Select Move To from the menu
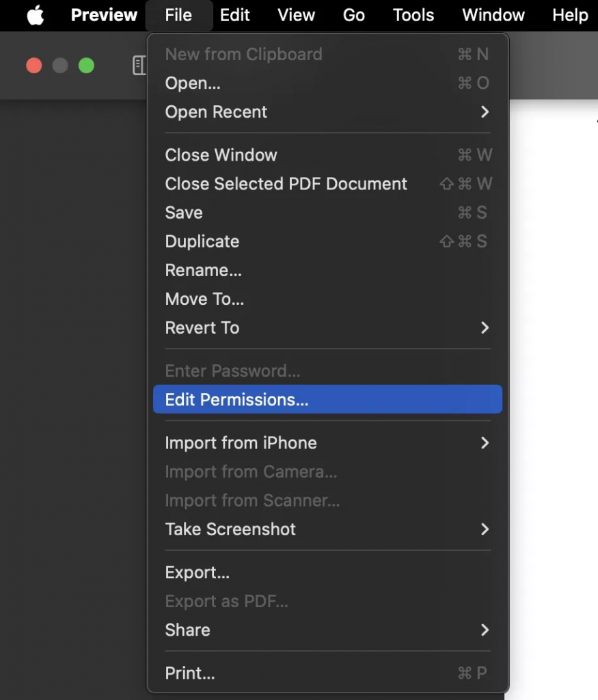This screenshot has height=700, width=598. pos(204,299)
